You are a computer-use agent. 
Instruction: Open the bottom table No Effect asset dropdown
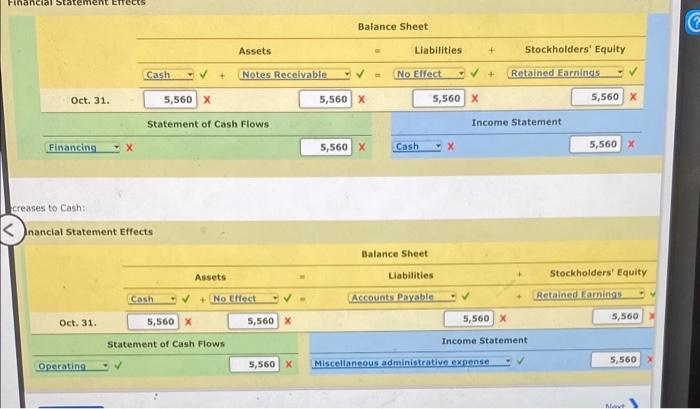244,298
